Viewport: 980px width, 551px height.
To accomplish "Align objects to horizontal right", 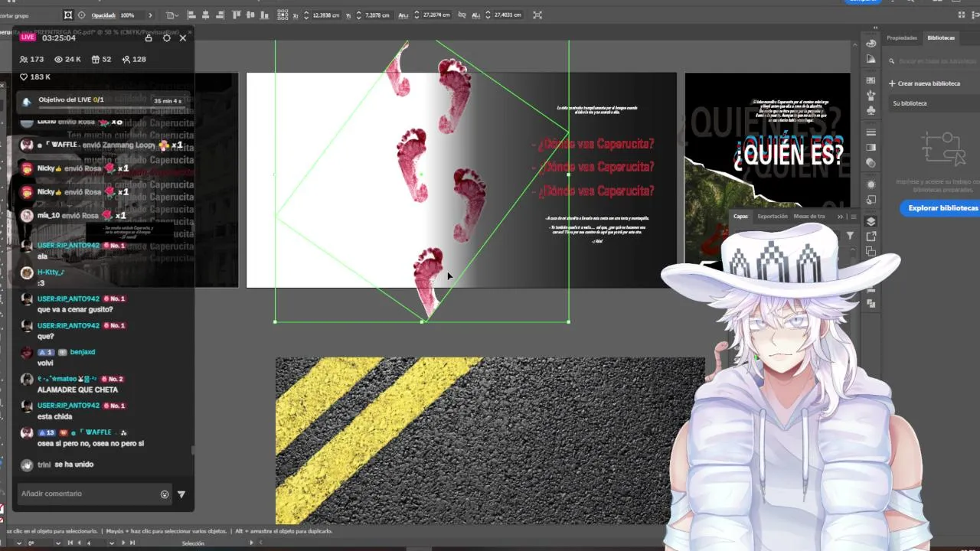I will point(220,15).
